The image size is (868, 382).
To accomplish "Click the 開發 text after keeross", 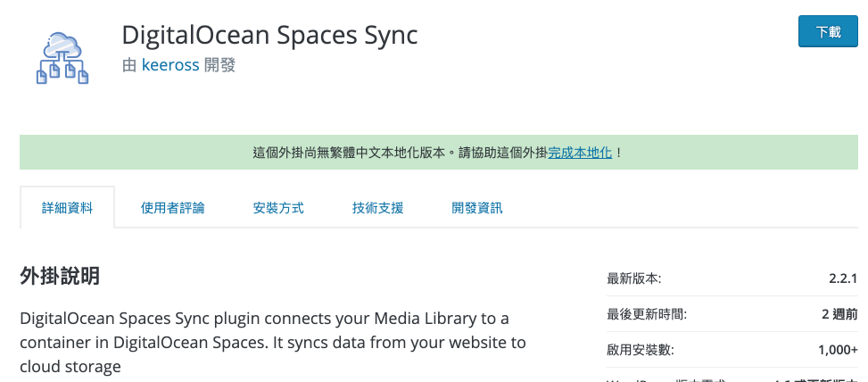I will [x=219, y=65].
